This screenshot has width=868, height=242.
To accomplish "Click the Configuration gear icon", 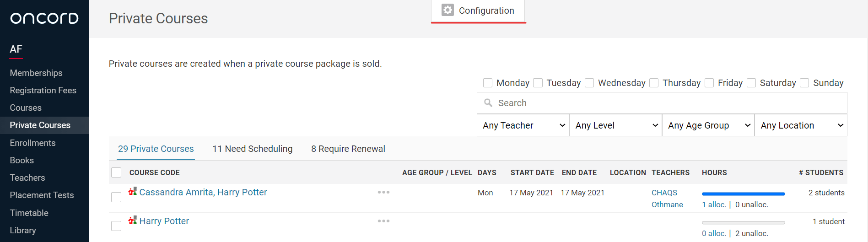I will click(x=447, y=10).
